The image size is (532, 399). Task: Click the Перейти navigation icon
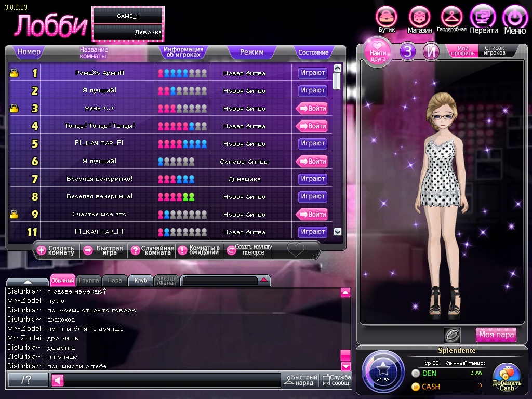(x=483, y=17)
